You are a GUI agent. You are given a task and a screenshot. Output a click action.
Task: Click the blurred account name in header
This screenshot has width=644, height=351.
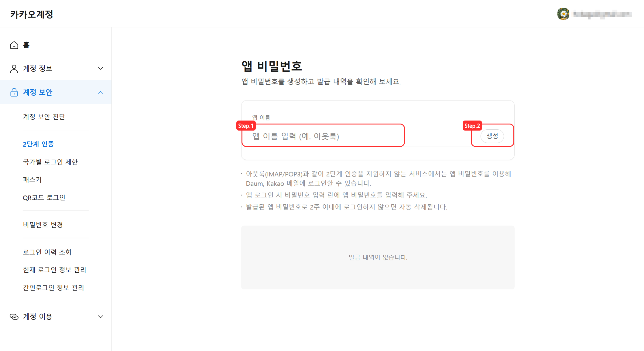click(x=602, y=14)
